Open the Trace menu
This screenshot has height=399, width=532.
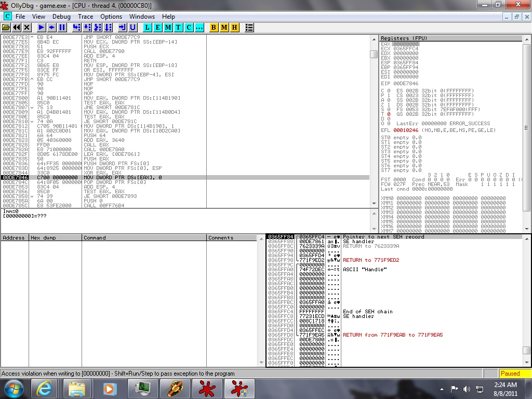(85, 17)
